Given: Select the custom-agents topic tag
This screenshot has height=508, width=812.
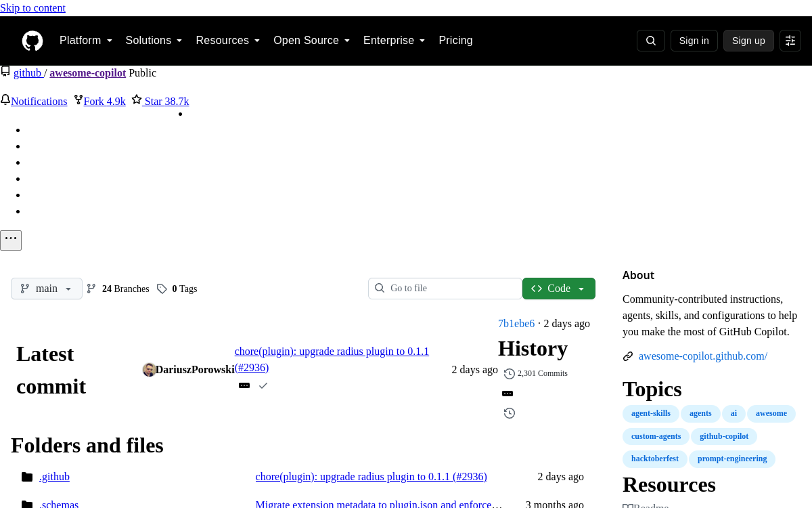Looking at the screenshot, I should tap(656, 436).
